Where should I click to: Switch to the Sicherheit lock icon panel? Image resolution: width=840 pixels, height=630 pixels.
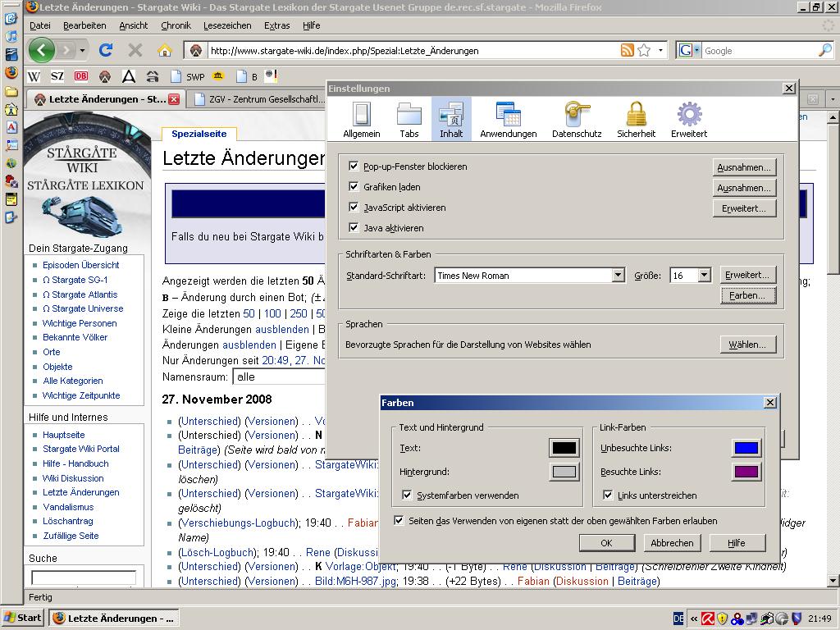point(636,120)
